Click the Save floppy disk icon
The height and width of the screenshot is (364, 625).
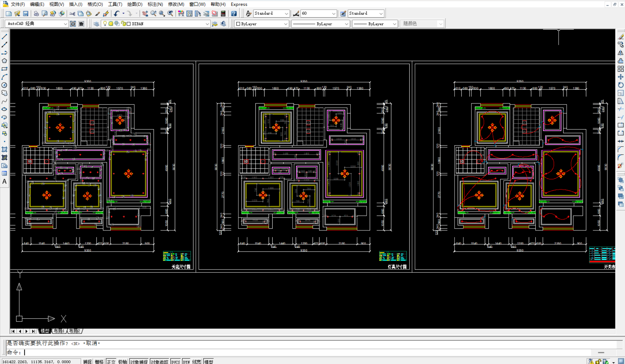click(x=26, y=14)
